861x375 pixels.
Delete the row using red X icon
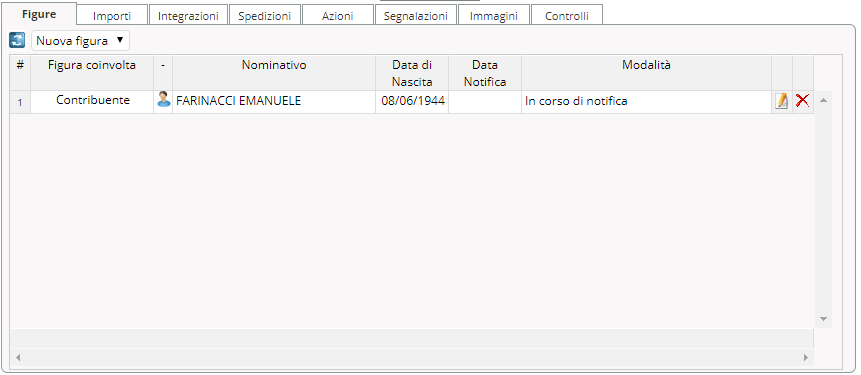click(803, 100)
